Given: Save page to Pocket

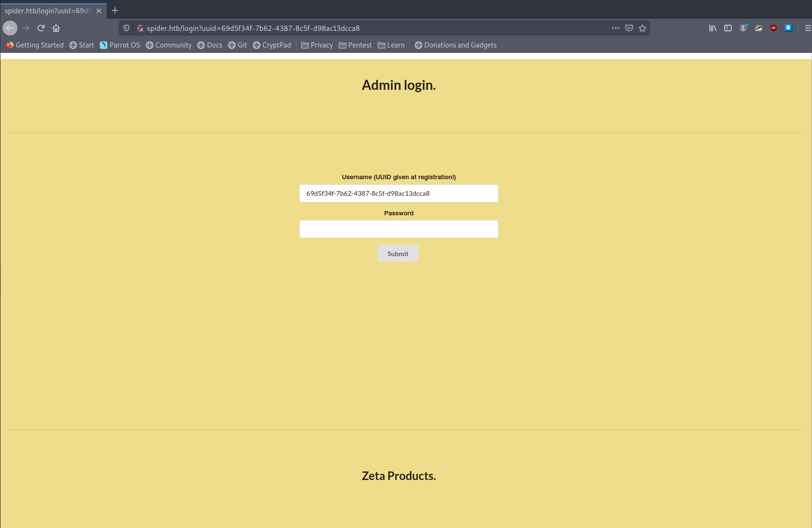Looking at the screenshot, I should (629, 28).
